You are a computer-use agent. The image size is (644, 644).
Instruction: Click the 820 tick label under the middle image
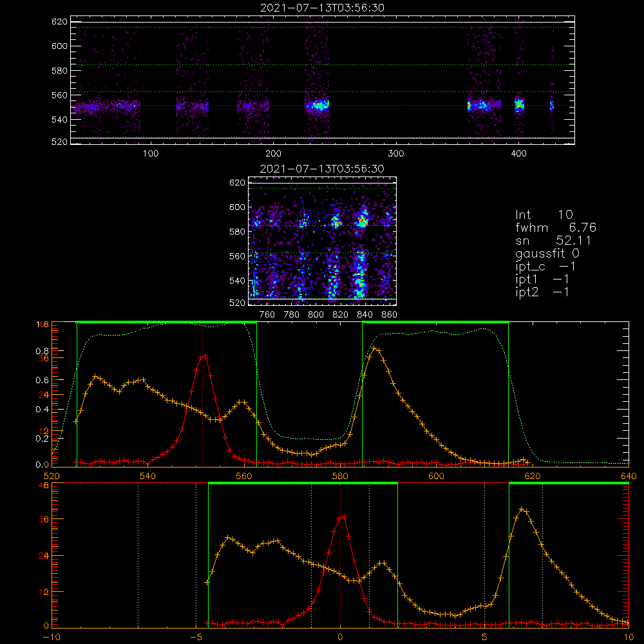point(341,315)
